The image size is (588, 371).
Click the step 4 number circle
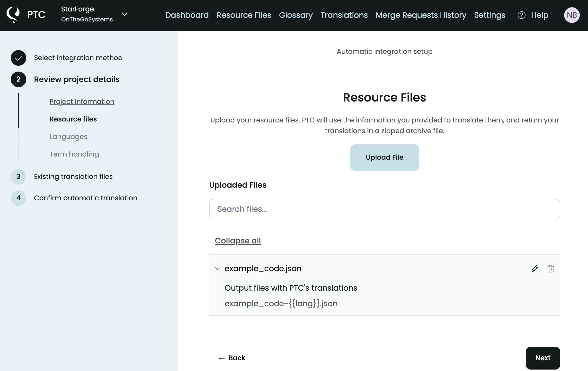pyautogui.click(x=18, y=198)
